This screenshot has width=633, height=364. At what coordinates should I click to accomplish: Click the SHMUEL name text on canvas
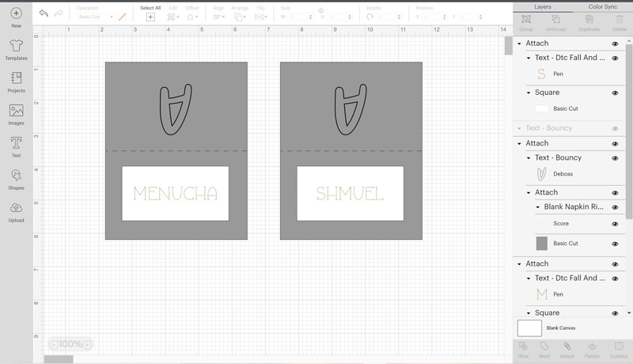350,194
